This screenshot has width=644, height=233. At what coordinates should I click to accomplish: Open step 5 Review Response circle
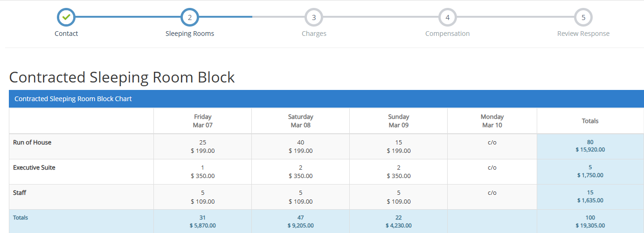coord(583,17)
